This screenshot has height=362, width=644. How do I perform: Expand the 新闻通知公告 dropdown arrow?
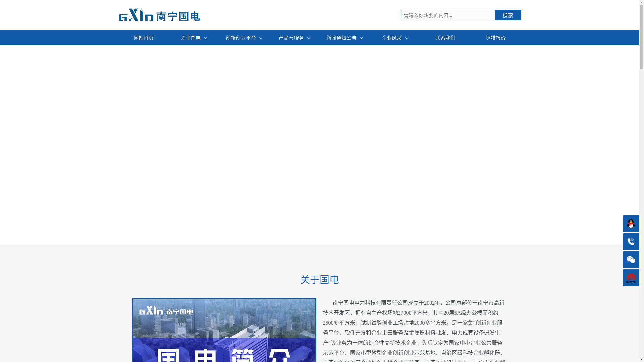click(x=362, y=38)
